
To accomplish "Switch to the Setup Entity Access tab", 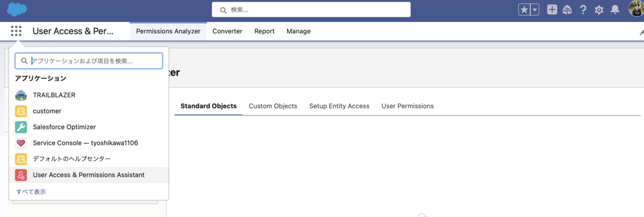I will [x=339, y=106].
